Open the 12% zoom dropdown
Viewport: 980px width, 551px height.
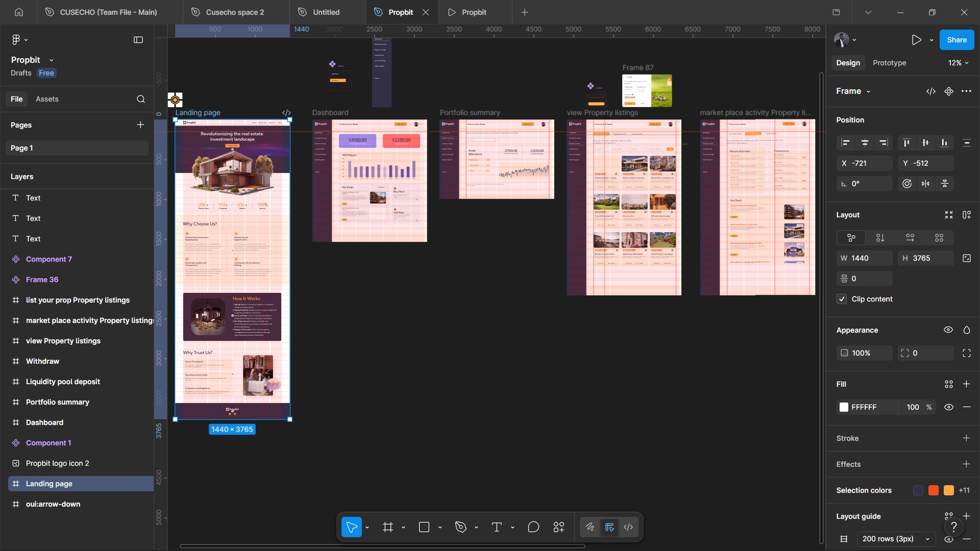pos(958,63)
